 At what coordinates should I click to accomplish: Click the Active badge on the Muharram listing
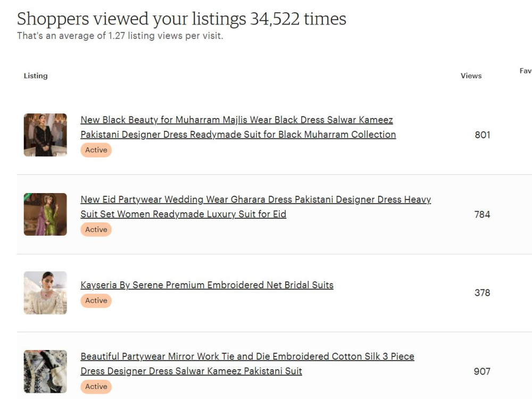[x=96, y=150]
